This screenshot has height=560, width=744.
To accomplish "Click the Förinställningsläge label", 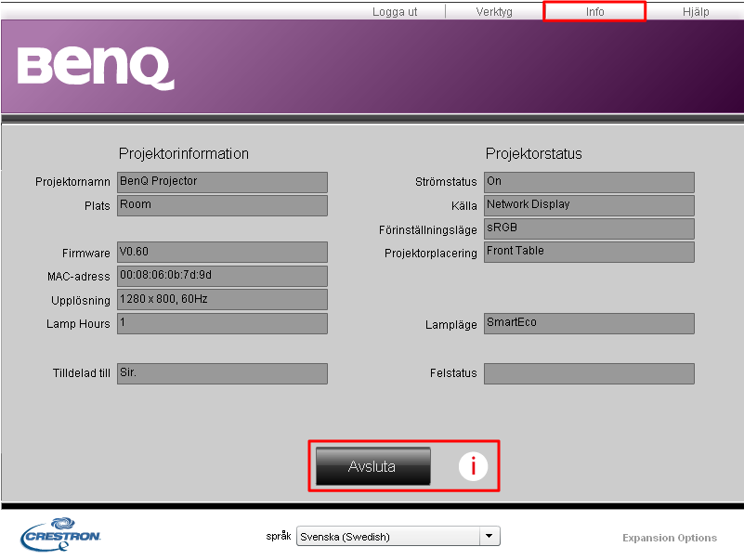I will click(428, 230).
